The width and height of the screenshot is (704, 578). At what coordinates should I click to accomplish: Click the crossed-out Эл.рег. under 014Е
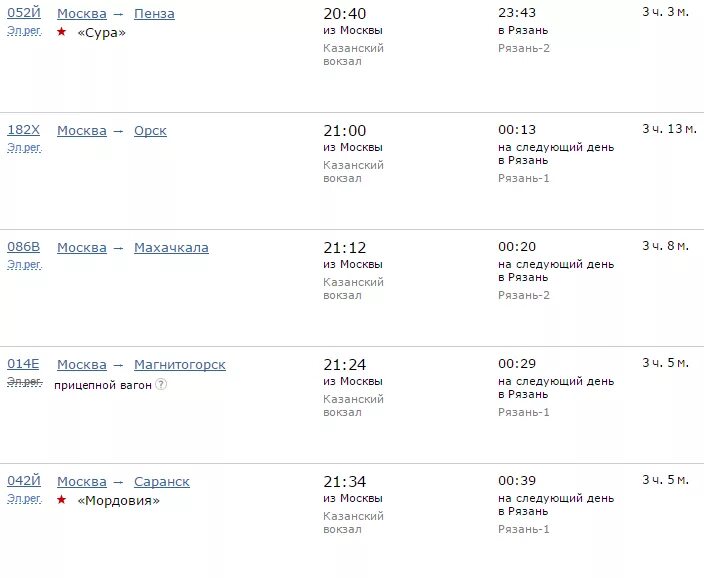click(x=24, y=382)
